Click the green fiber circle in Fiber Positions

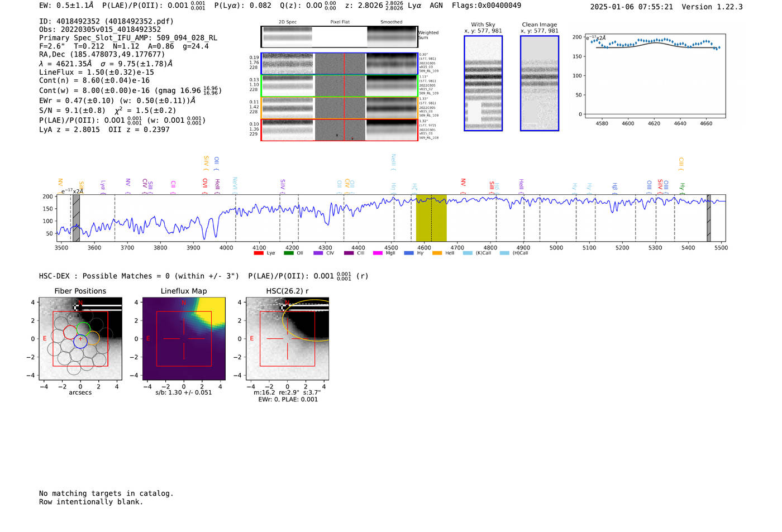point(84,329)
